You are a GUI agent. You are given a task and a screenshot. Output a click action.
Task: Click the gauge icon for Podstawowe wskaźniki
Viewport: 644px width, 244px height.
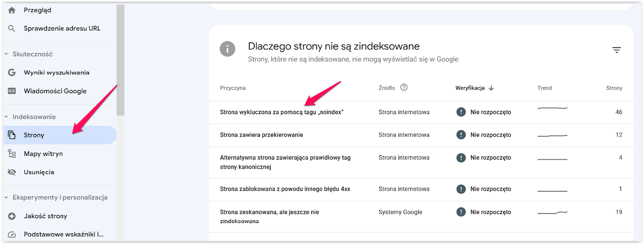(x=12, y=234)
